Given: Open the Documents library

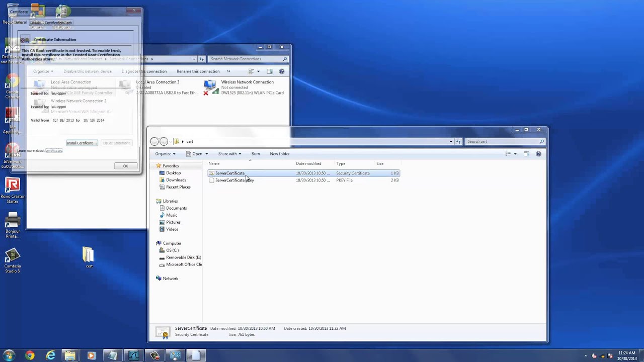Looking at the screenshot, I should 176,208.
